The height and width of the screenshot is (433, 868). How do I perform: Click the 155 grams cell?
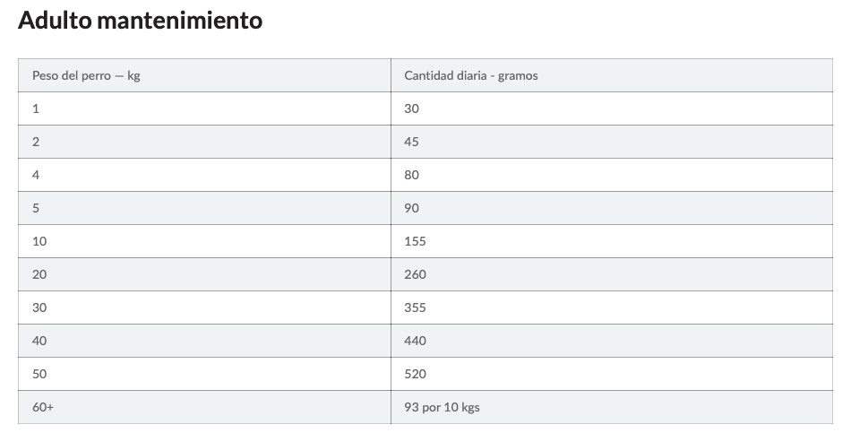coord(612,241)
